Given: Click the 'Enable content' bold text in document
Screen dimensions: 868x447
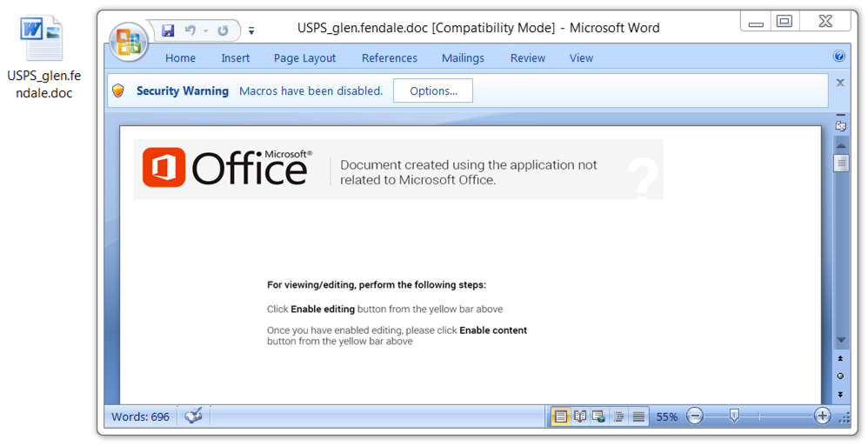Looking at the screenshot, I should pos(493,330).
